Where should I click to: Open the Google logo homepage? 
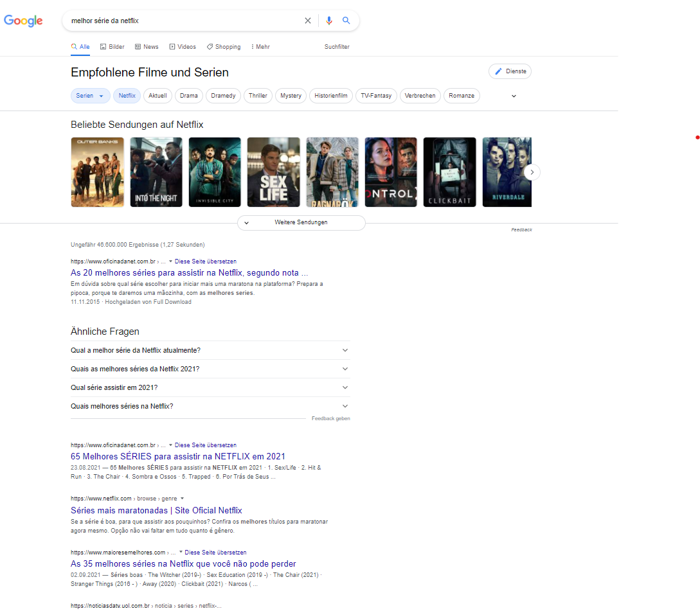[23, 21]
